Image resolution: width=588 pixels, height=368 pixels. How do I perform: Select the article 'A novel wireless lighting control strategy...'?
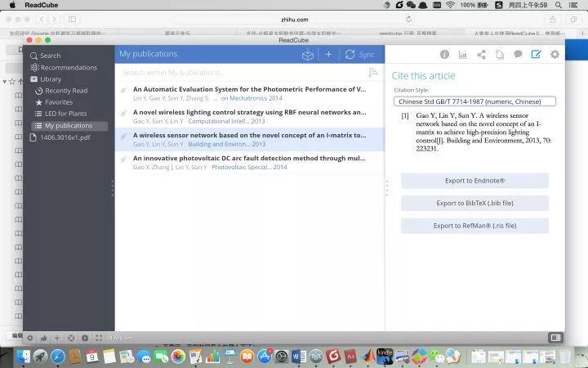tap(250, 116)
